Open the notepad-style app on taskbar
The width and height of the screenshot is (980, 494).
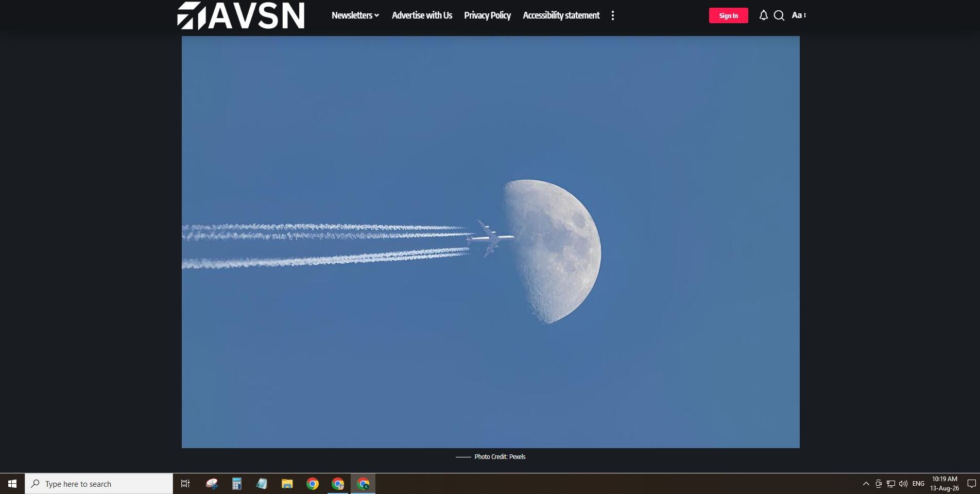pyautogui.click(x=262, y=484)
